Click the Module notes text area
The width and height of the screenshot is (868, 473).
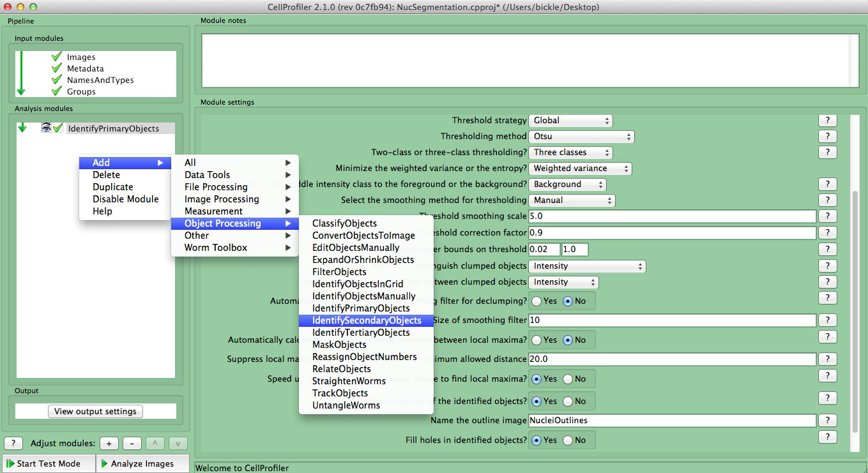click(526, 60)
